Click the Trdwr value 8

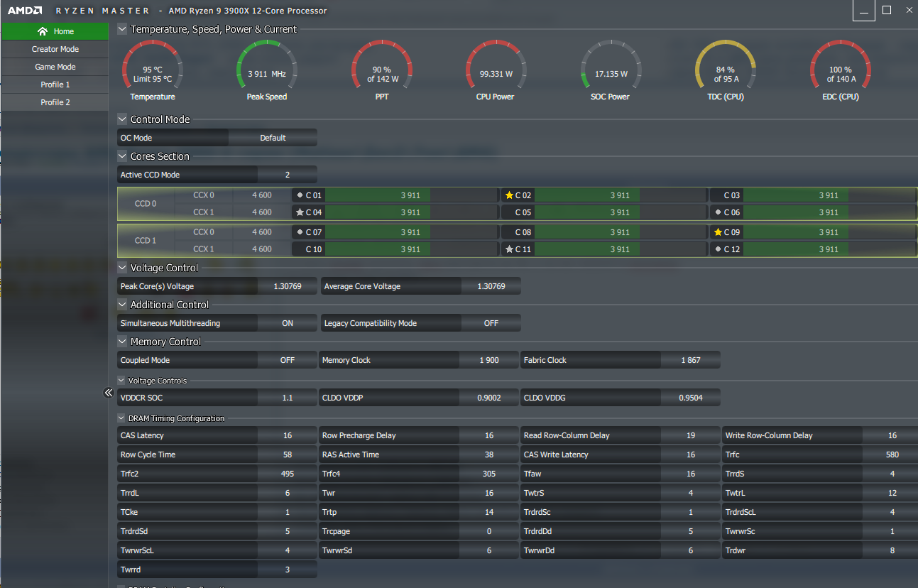tap(890, 550)
